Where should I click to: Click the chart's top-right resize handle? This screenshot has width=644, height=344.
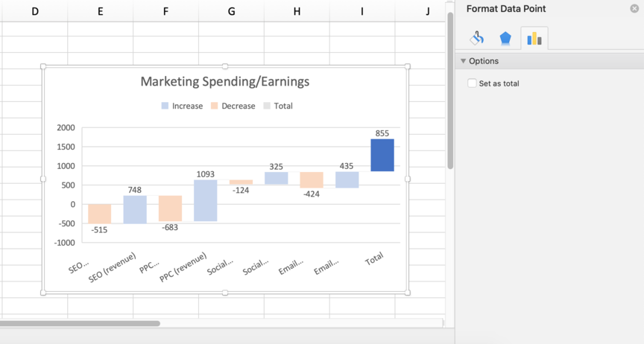(407, 66)
